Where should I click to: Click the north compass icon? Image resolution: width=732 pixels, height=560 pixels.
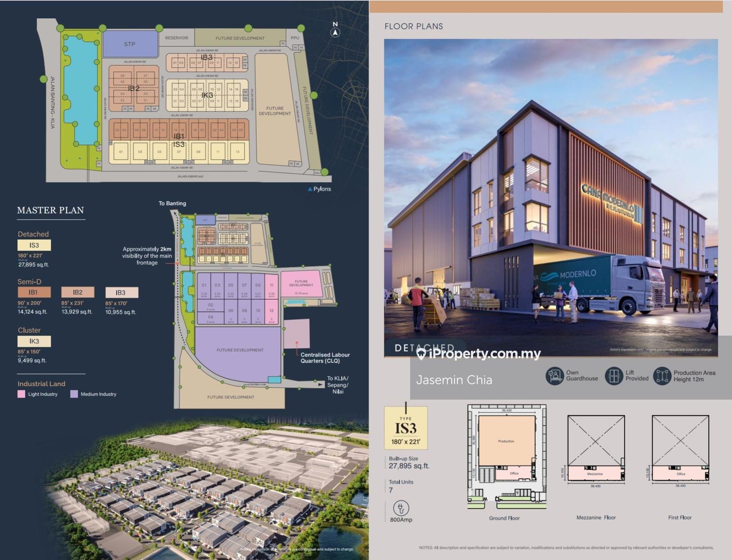[335, 33]
